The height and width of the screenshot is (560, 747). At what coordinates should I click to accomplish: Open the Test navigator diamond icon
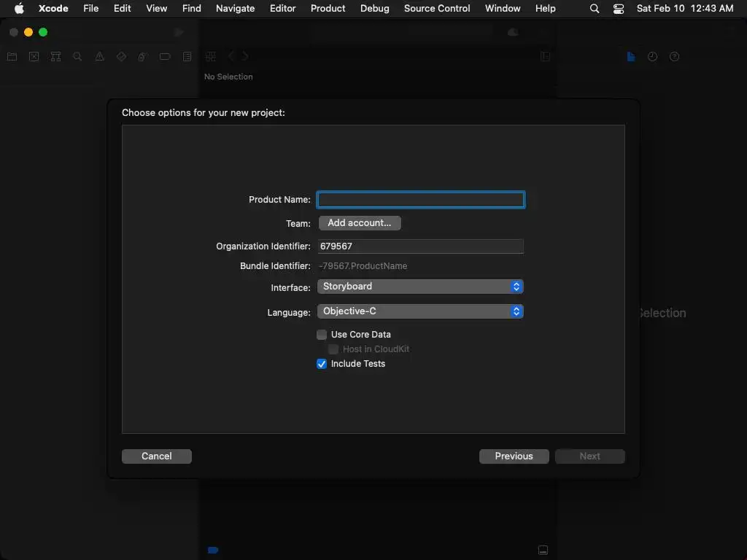coord(121,57)
